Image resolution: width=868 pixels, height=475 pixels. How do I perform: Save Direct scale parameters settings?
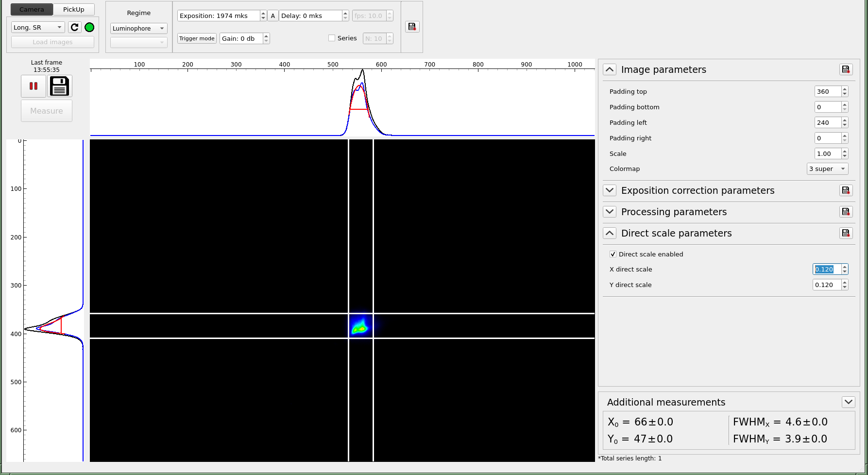click(x=846, y=233)
